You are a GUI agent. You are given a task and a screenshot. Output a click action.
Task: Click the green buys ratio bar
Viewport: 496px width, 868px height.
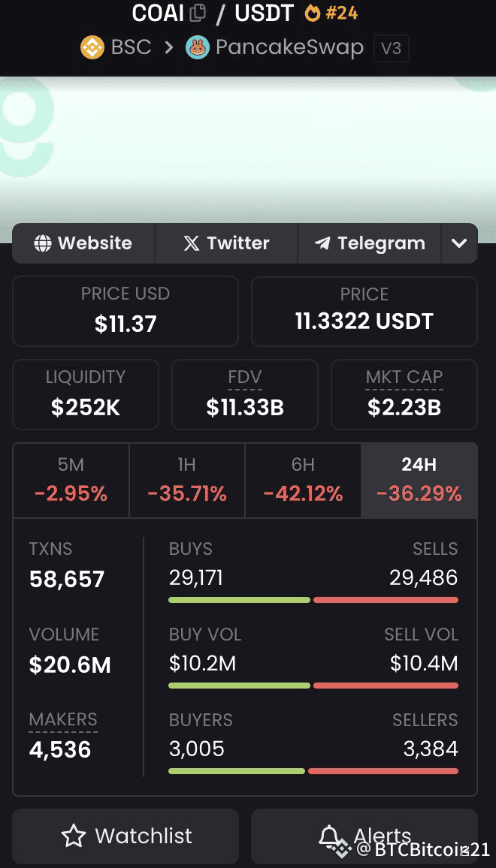(240, 600)
